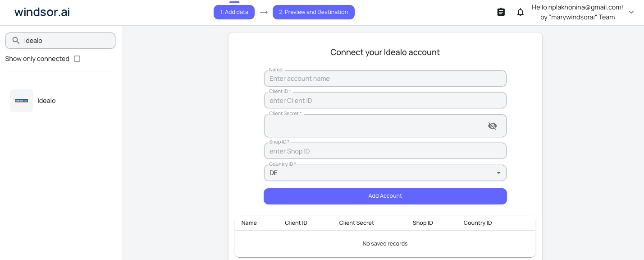Expand the account menu chevron near the greeting
The image size is (644, 260).
(x=631, y=13)
